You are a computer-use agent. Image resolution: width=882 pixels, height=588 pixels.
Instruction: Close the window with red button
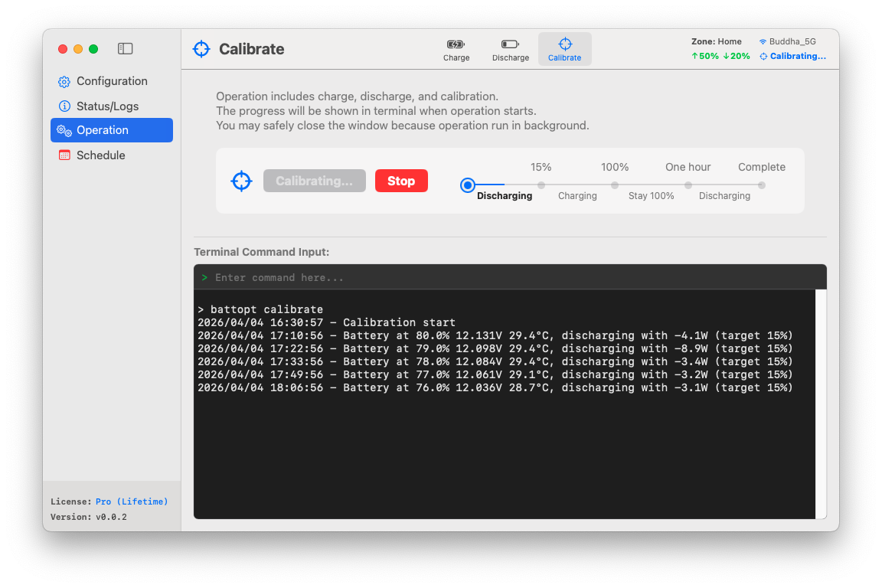click(63, 49)
